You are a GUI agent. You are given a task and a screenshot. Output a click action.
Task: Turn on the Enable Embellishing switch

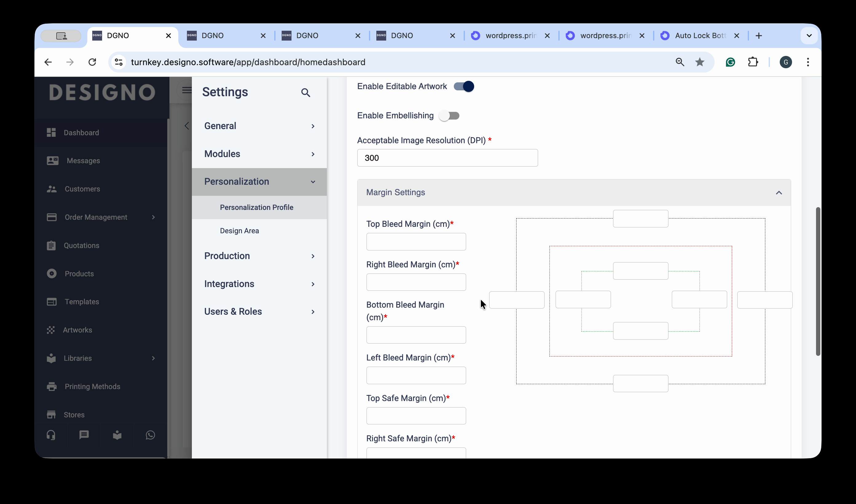tap(449, 116)
